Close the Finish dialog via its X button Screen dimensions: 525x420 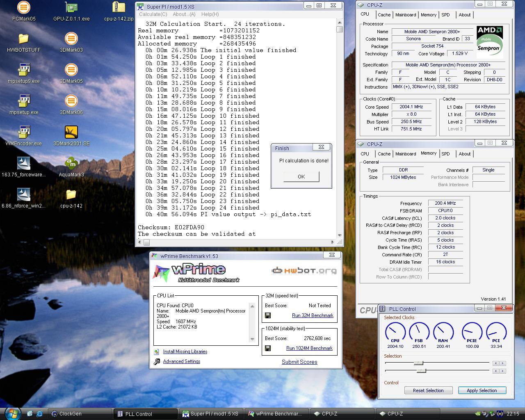click(321, 147)
